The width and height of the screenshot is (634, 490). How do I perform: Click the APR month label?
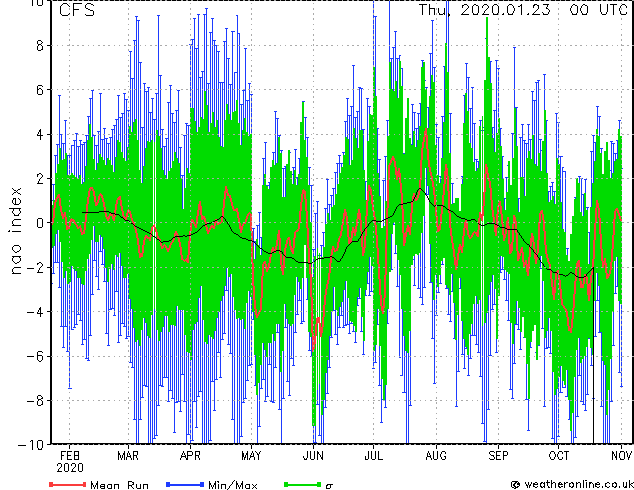[190, 456]
